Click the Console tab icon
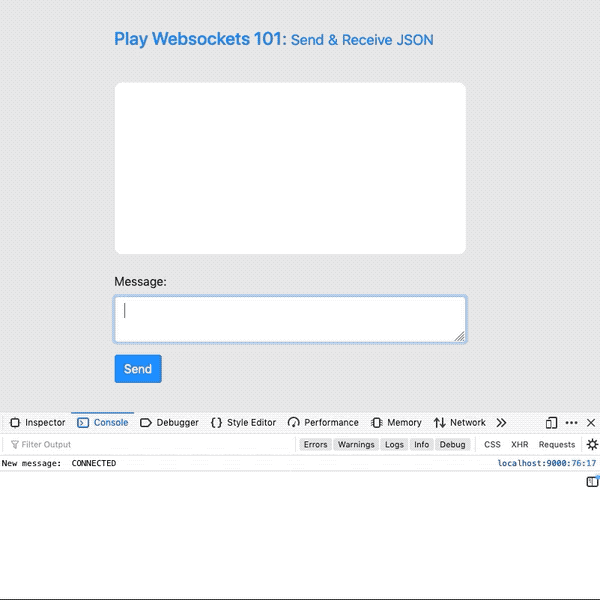 coord(83,422)
